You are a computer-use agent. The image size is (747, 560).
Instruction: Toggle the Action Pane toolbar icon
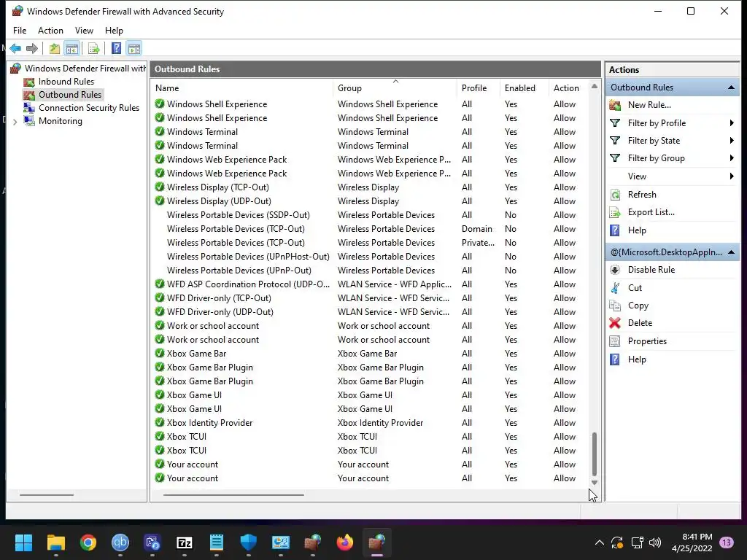tap(134, 48)
